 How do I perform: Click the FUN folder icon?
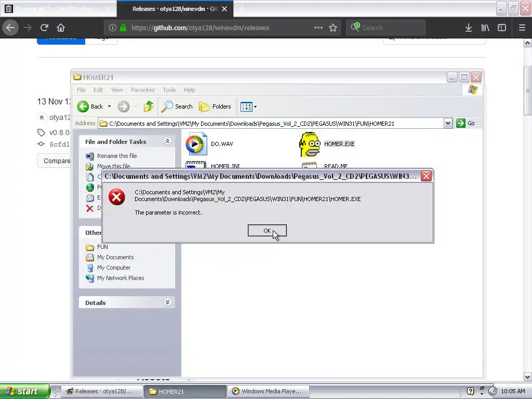click(x=90, y=247)
